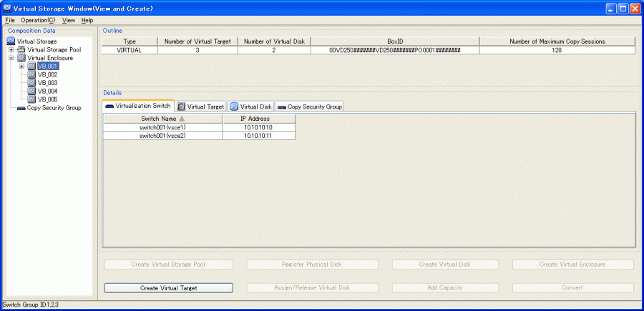The height and width of the screenshot is (311, 644).
Task: Switch to the Virtual Target tab
Action: [200, 107]
